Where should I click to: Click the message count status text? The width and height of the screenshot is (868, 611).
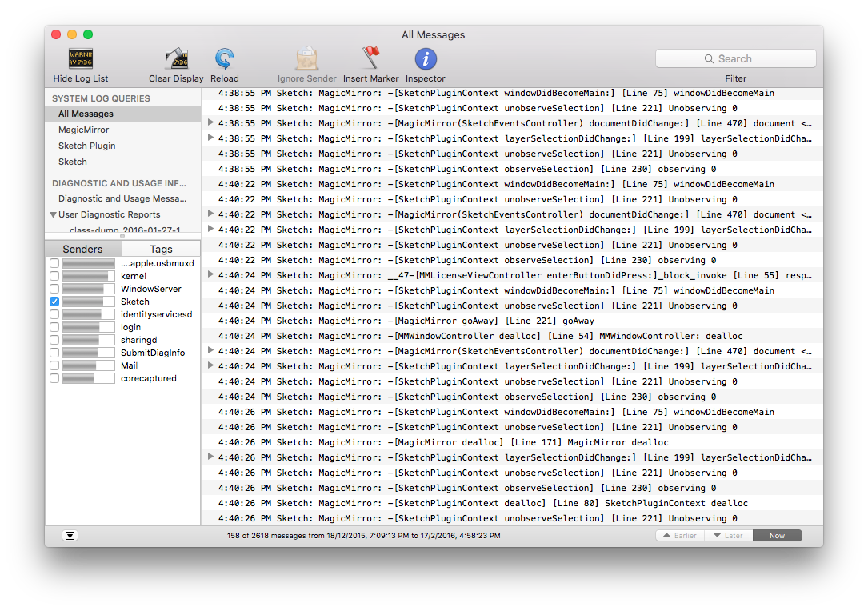(x=364, y=536)
